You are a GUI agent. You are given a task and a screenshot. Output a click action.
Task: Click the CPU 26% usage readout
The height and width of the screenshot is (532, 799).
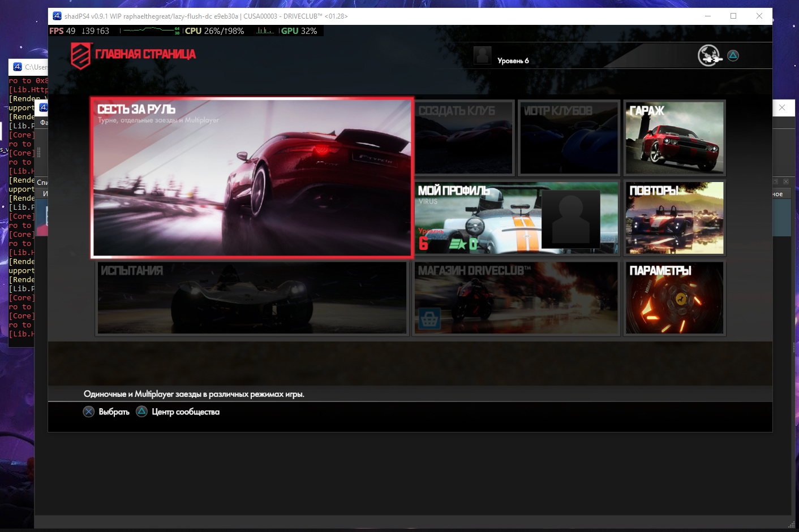[x=214, y=31]
